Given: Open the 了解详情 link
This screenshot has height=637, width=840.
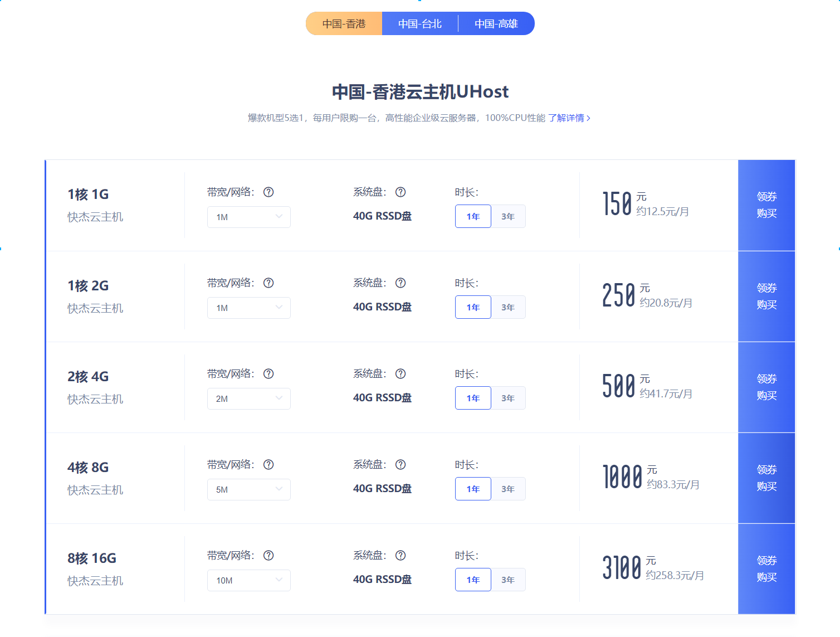Looking at the screenshot, I should pos(569,118).
